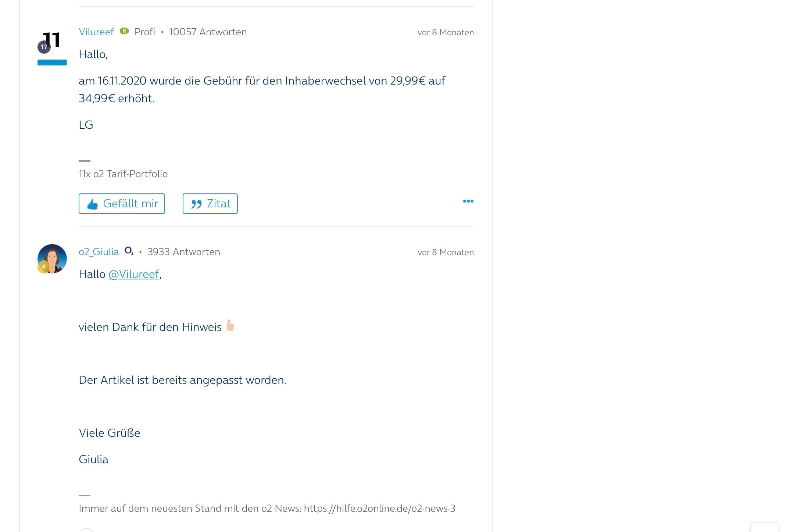Open the three-dot options menu on Vilureef's post
794x532 pixels.
click(x=468, y=201)
